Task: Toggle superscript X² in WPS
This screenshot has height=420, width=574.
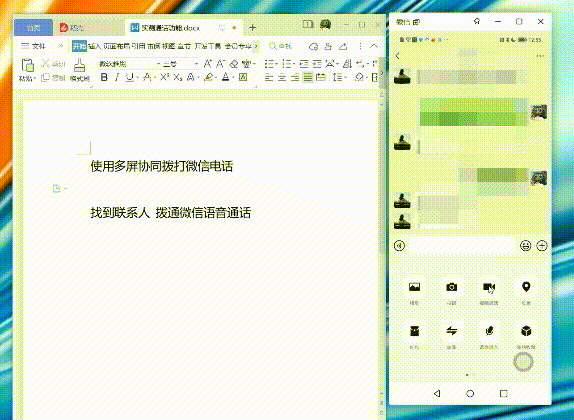Action: 165,77
